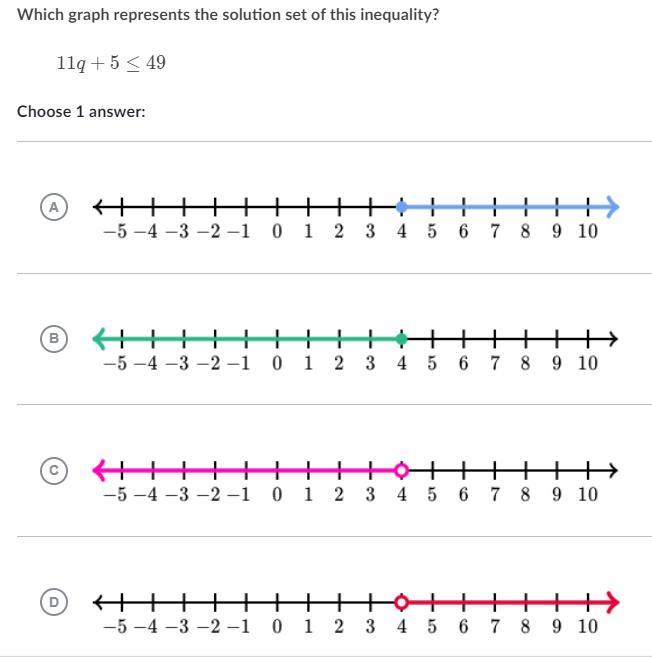Choose radio button labeled C
Image resolution: width=652 pixels, height=657 pixels.
(x=55, y=470)
